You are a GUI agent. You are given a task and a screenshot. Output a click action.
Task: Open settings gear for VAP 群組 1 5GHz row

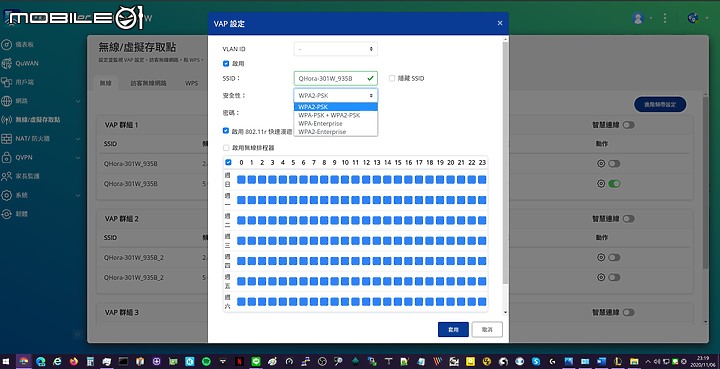coord(601,184)
